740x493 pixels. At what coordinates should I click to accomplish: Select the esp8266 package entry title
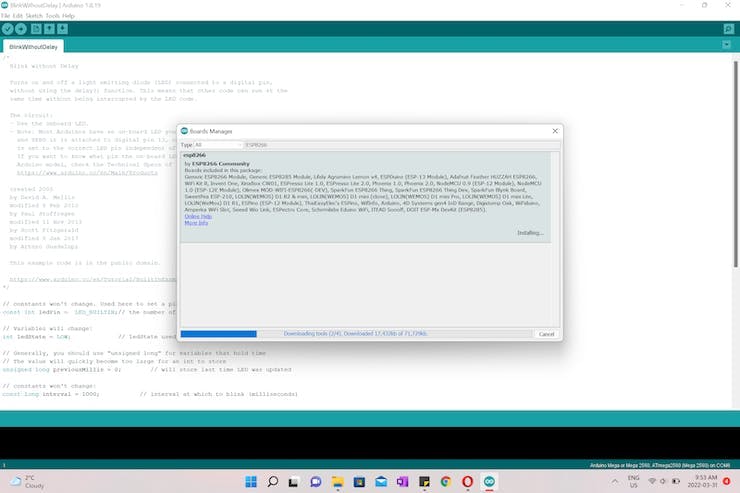tap(194, 155)
